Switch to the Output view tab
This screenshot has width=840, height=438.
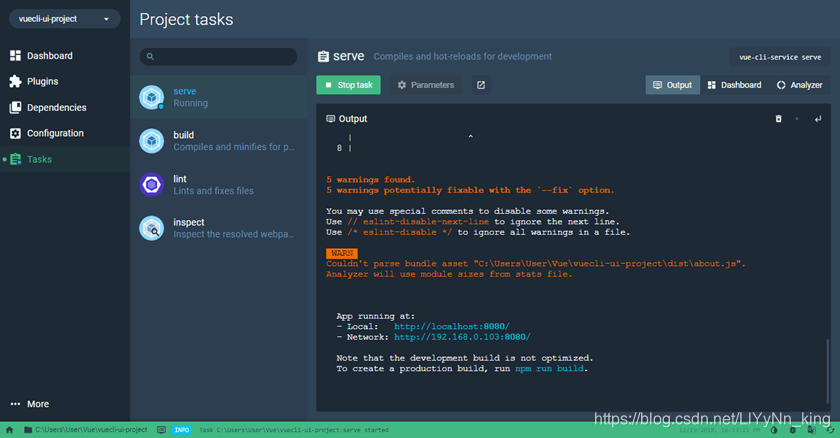tap(672, 85)
